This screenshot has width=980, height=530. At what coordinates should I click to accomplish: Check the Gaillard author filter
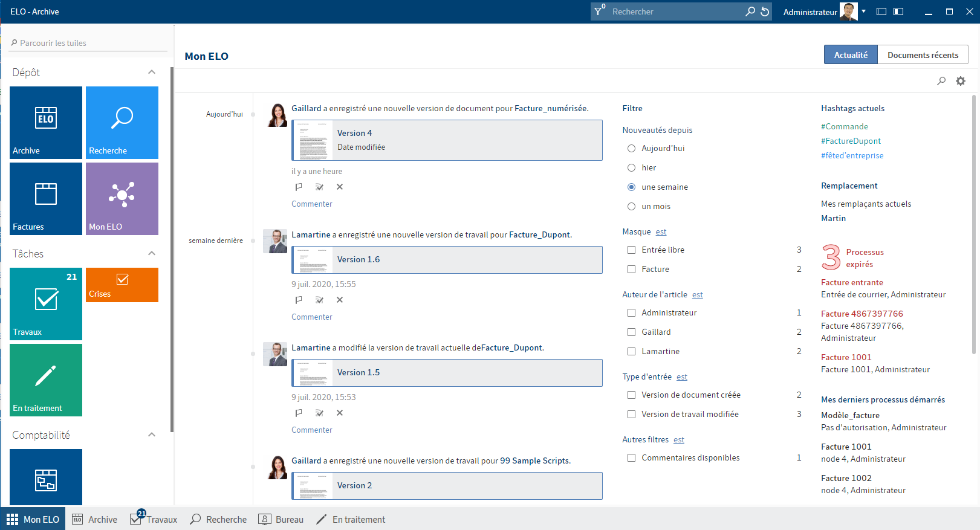(x=631, y=332)
